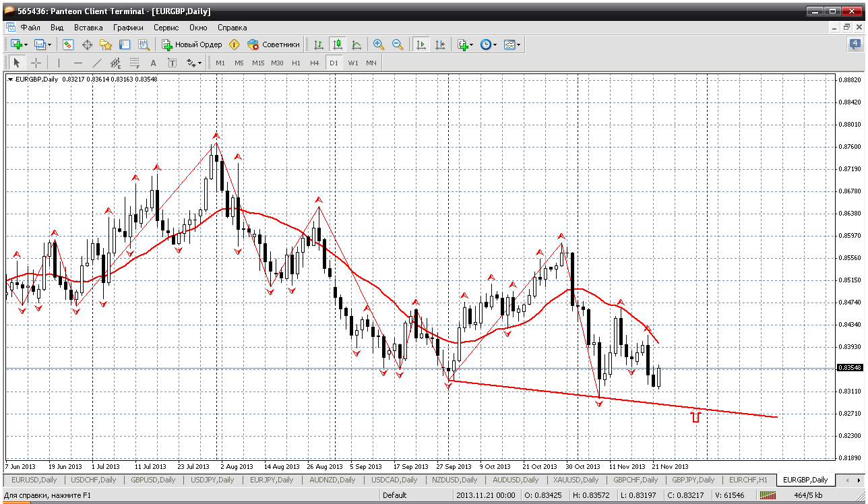Click the Default profile in status bar
The height and width of the screenshot is (504, 868).
394,495
